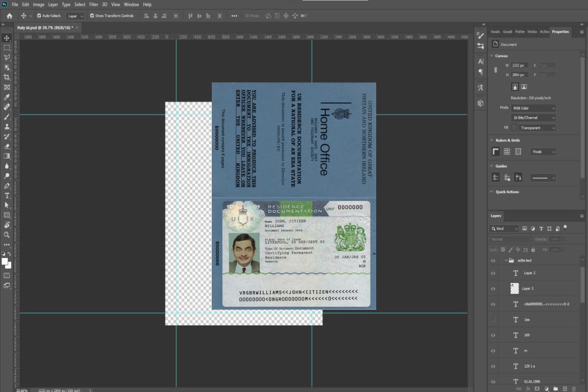This screenshot has width=588, height=392.
Task: Open the Fill Transparent dropdown
Action: 537,128
